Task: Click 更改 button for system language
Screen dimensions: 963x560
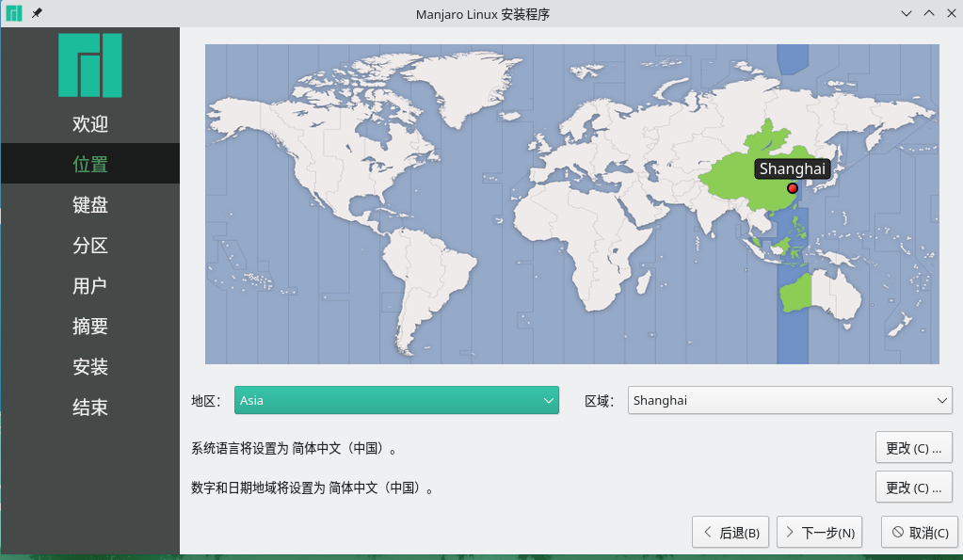Action: click(914, 448)
